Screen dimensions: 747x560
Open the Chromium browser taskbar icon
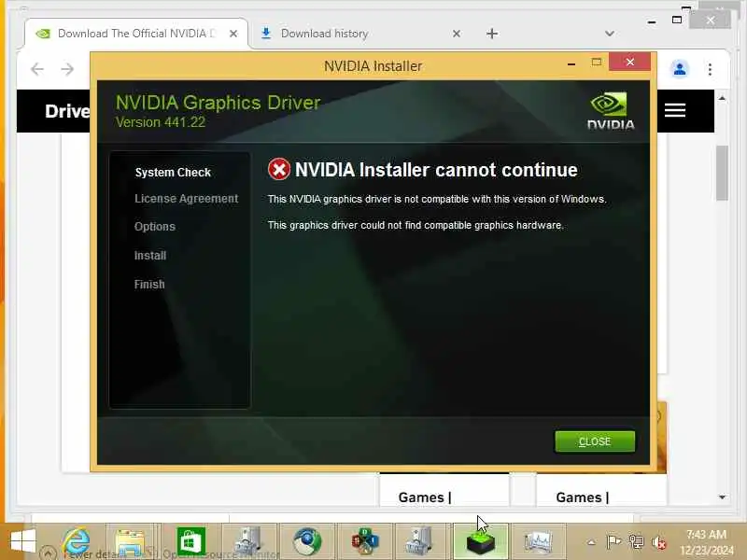[x=307, y=542]
